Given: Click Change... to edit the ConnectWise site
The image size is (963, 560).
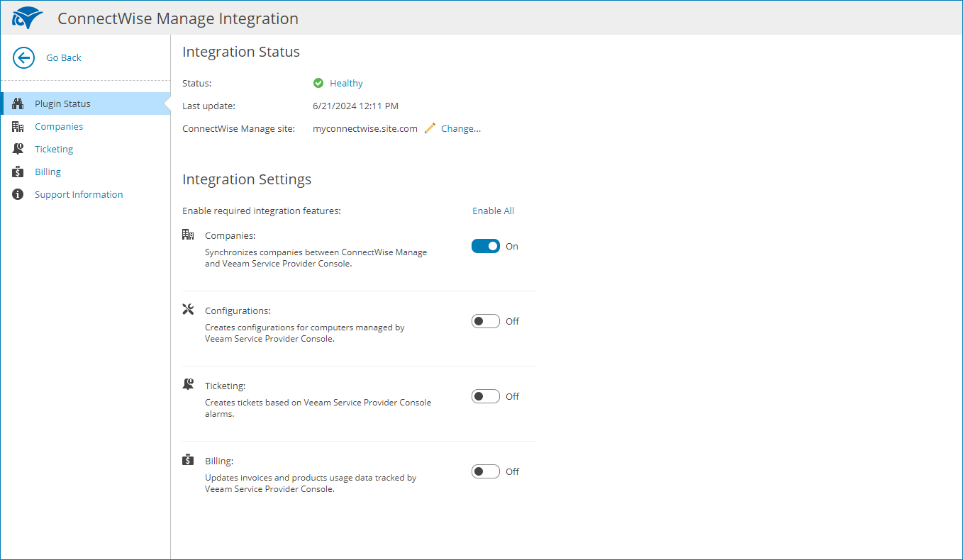Looking at the screenshot, I should [x=460, y=128].
